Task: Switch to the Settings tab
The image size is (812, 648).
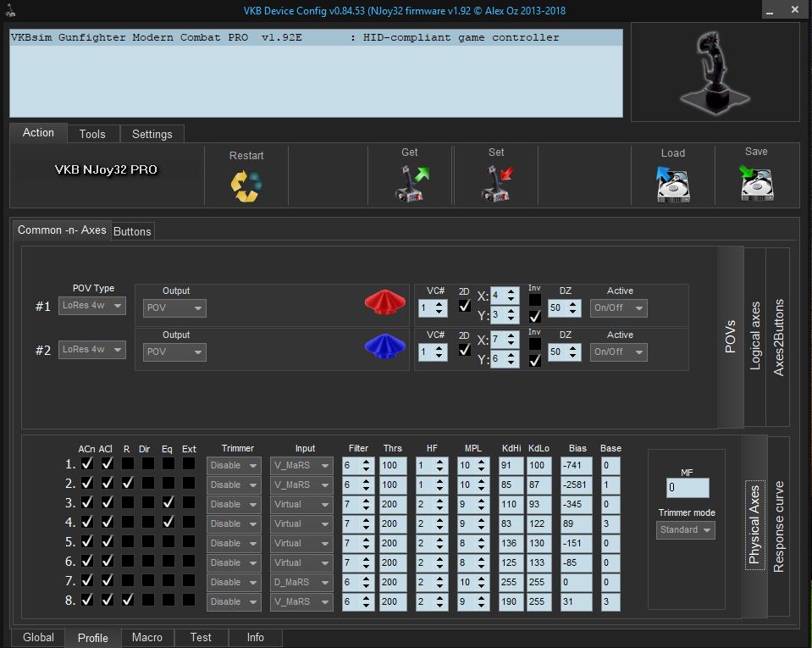Action: point(152,134)
